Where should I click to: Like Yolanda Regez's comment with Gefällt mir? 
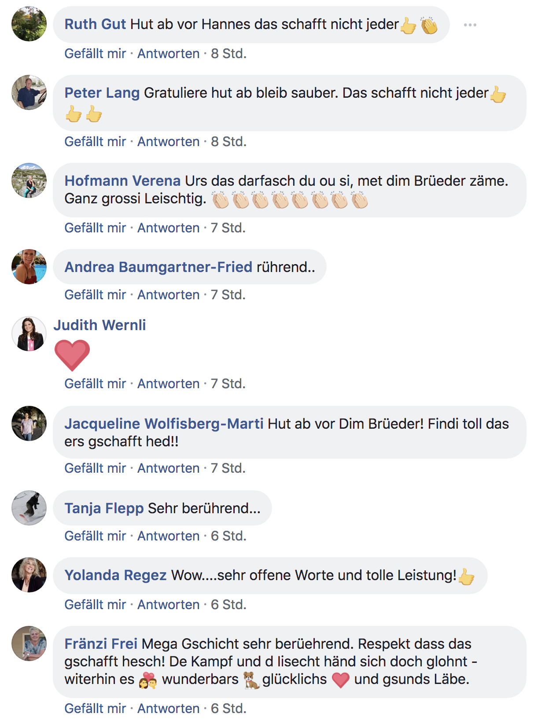pos(95,605)
